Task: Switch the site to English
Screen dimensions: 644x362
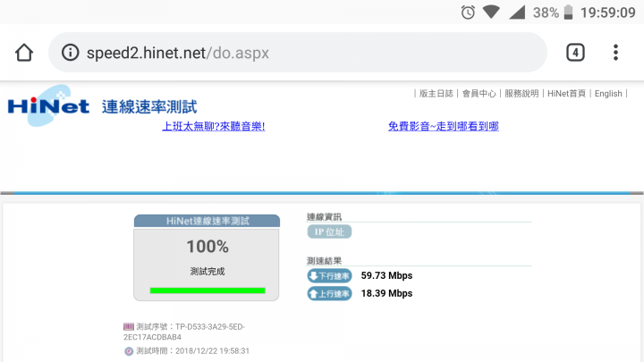Action: click(x=608, y=94)
